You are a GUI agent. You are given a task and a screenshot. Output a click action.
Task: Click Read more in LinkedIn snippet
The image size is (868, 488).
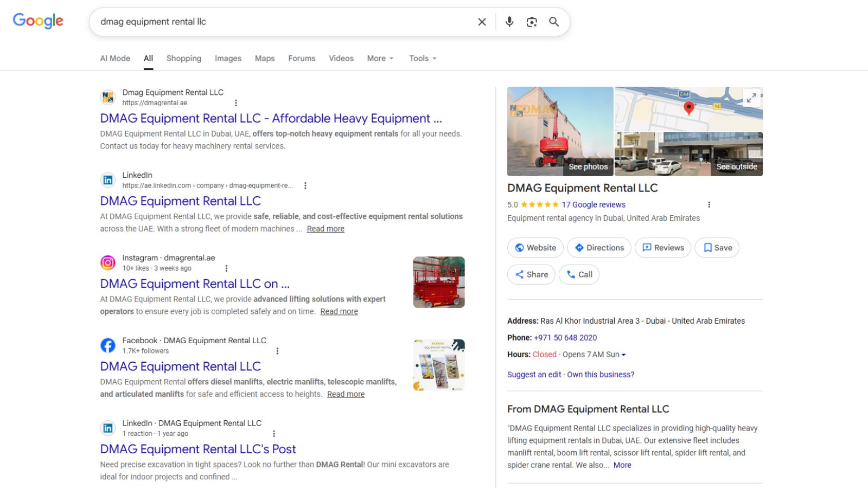coord(325,229)
